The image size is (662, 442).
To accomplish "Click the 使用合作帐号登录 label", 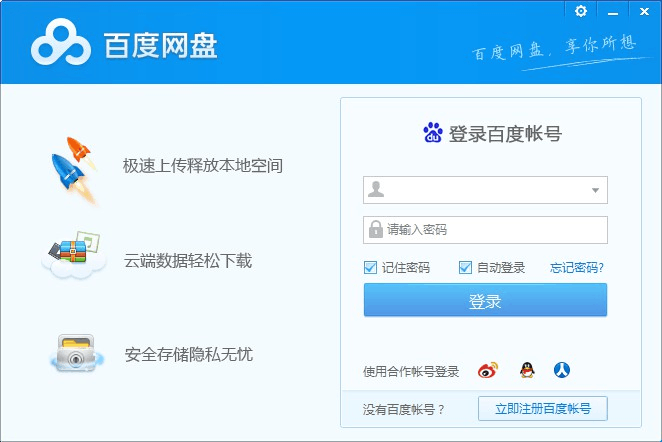I will 411,371.
